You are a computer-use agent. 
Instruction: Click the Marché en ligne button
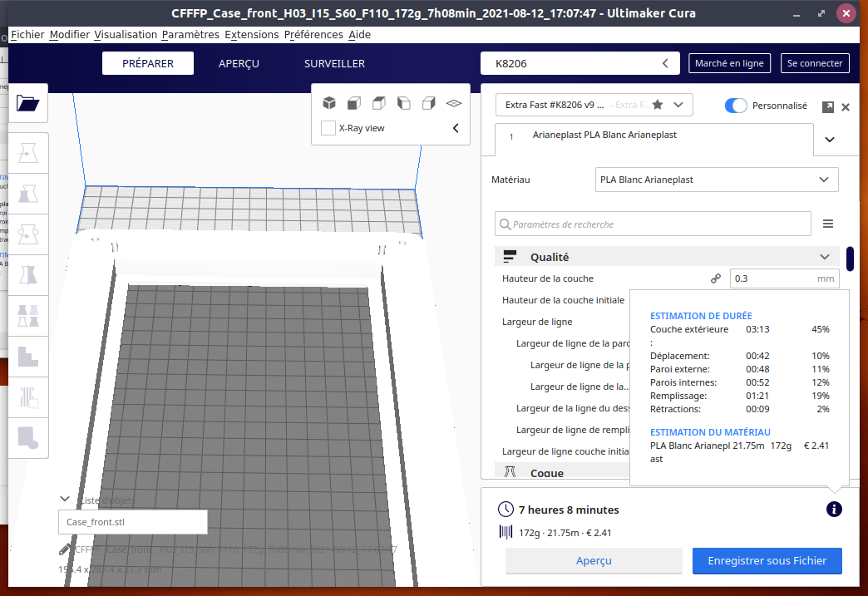(x=729, y=63)
